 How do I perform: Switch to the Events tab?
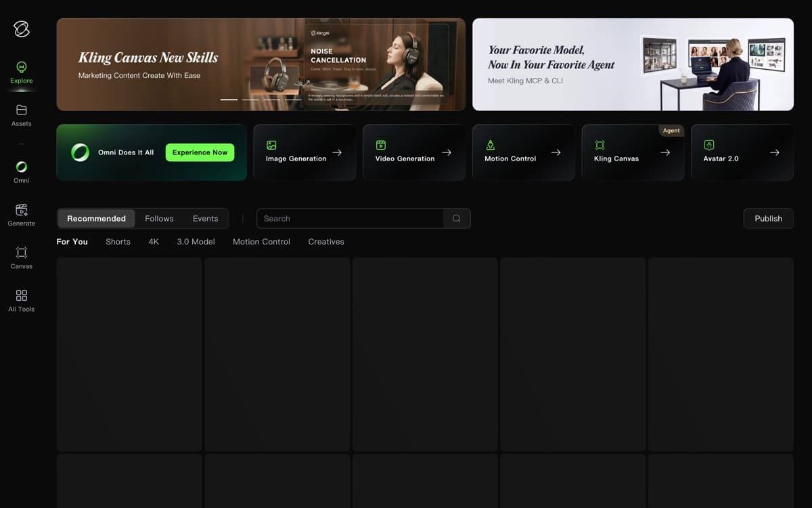pos(205,218)
